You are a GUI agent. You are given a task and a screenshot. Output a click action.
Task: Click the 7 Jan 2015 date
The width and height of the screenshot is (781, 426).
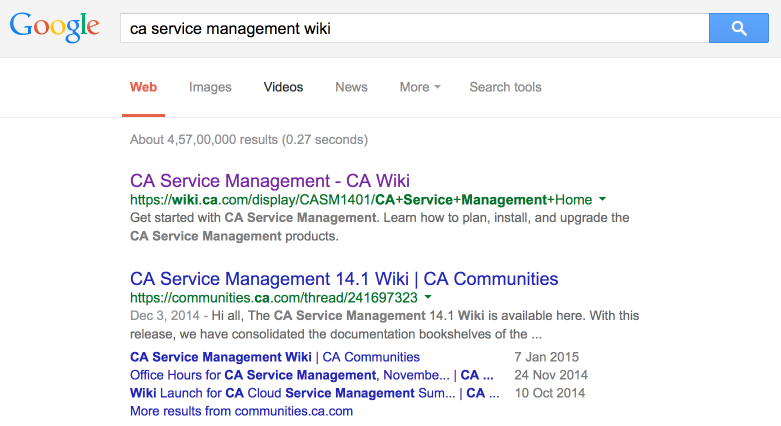click(x=546, y=357)
